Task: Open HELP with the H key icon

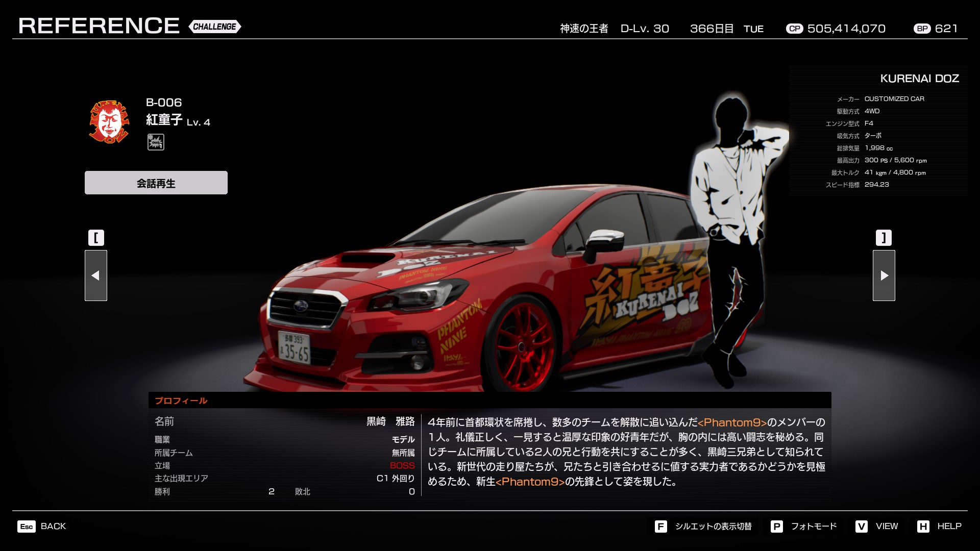Action: [x=923, y=527]
